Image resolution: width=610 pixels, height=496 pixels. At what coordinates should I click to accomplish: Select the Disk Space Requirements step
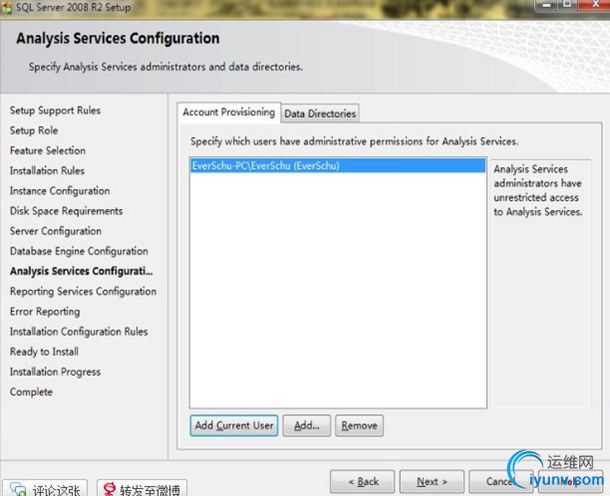pos(66,211)
